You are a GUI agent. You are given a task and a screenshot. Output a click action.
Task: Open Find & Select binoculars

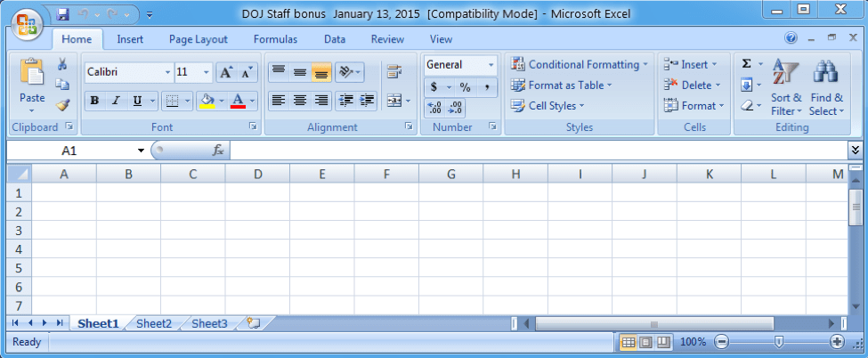point(826,87)
